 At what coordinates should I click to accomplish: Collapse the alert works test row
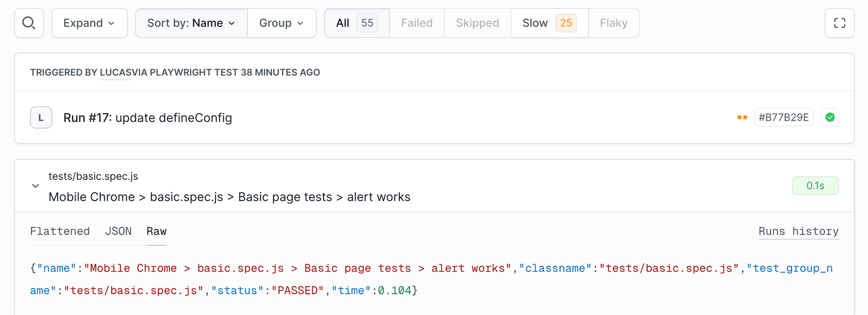coord(36,186)
